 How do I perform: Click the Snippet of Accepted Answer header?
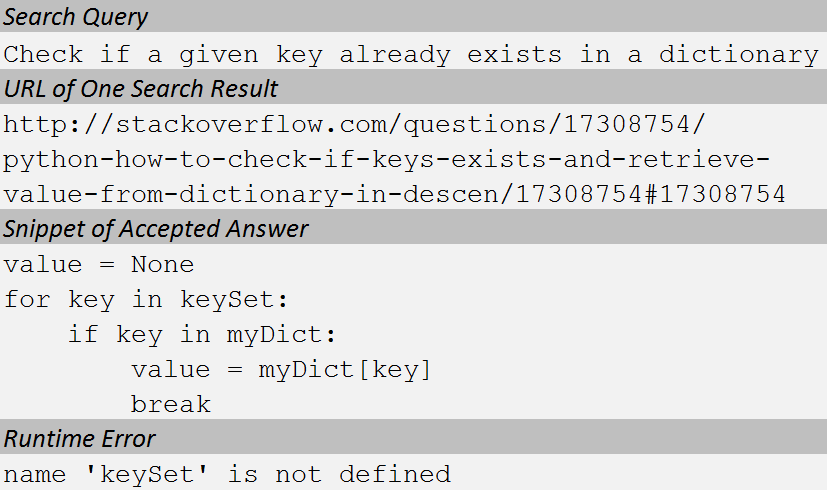[156, 229]
